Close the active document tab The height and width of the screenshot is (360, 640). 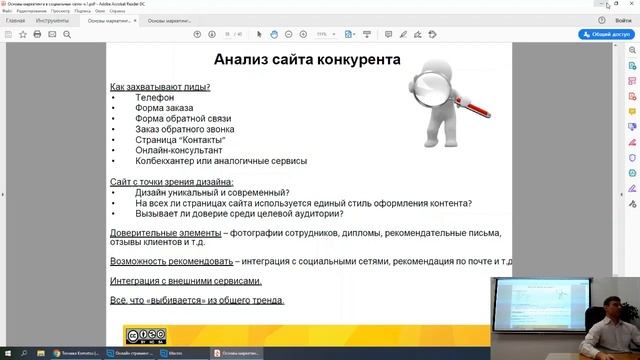[135, 20]
